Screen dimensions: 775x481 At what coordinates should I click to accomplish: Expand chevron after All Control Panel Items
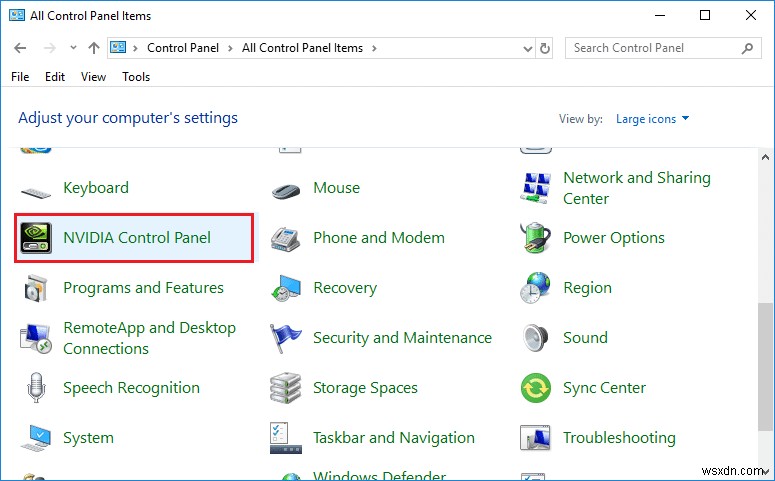click(x=374, y=48)
